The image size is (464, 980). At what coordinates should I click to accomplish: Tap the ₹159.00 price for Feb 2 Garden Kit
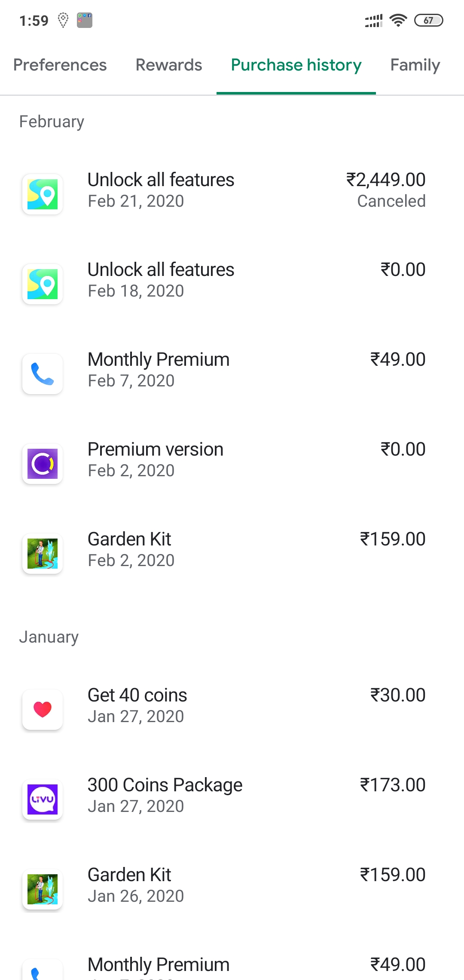pos(393,539)
